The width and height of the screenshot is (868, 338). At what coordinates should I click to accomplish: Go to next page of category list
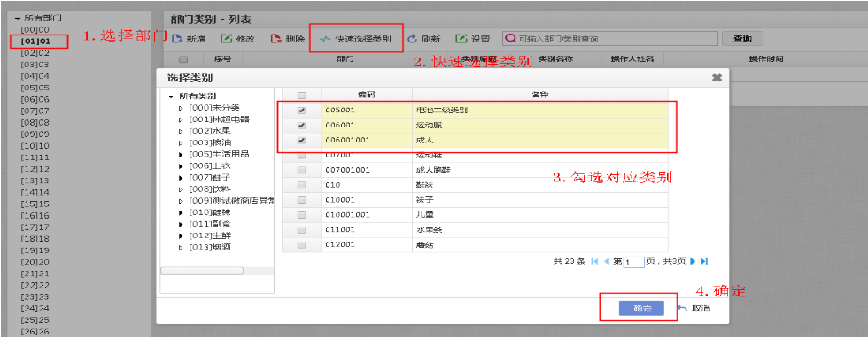(x=693, y=261)
